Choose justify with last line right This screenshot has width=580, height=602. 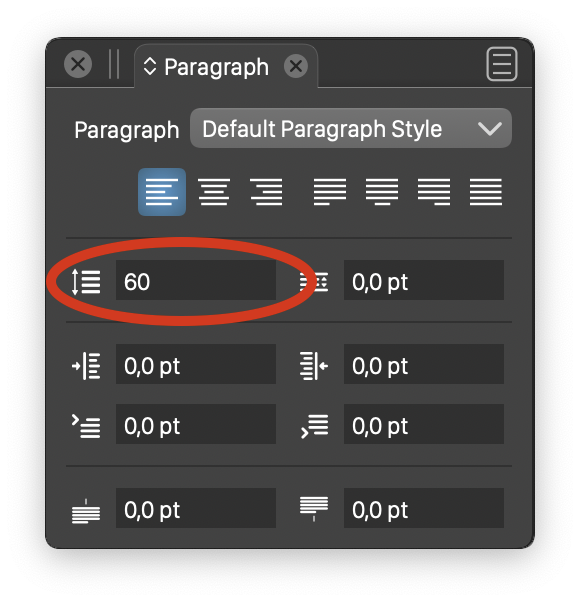(434, 192)
